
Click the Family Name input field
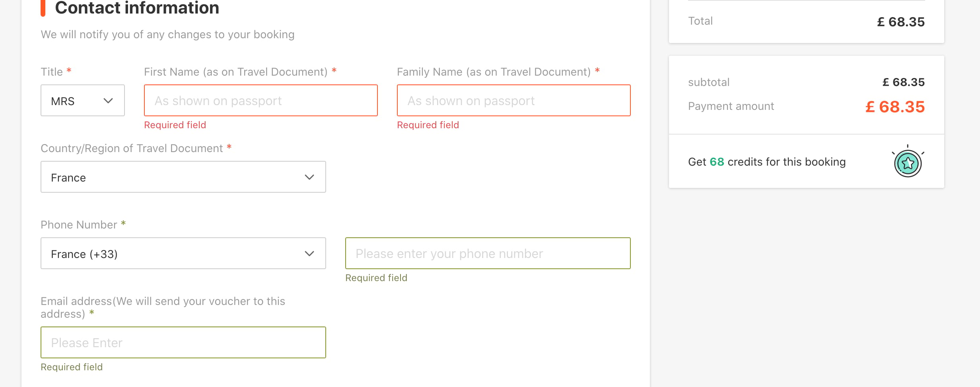(x=514, y=100)
